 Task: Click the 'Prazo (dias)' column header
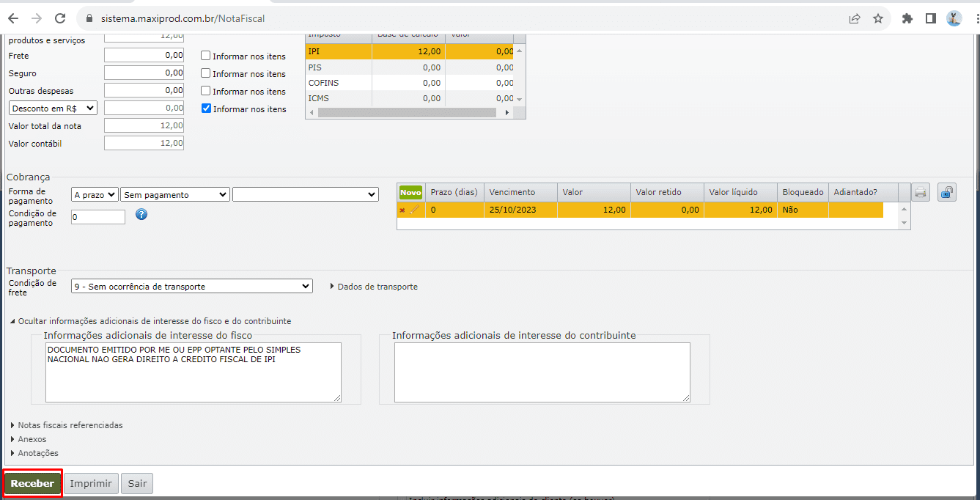(x=454, y=192)
